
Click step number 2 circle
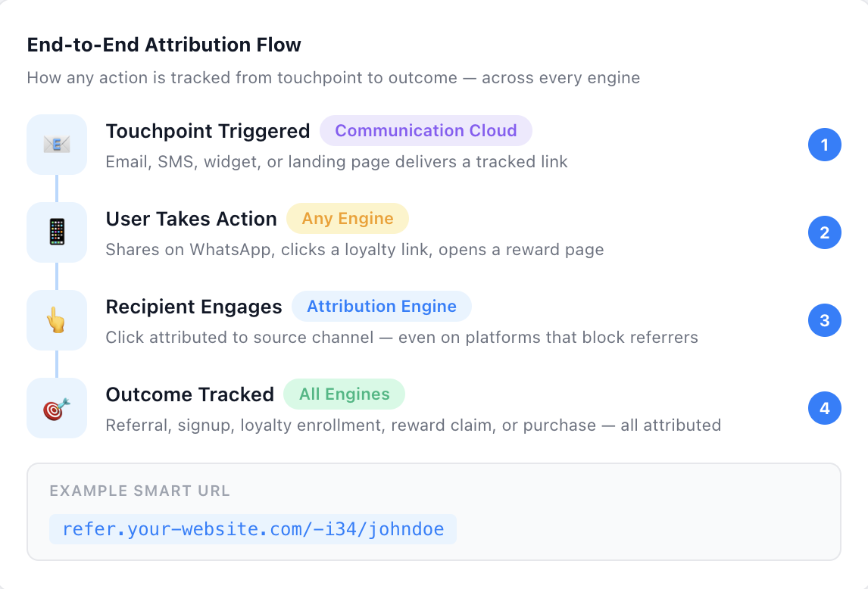pyautogui.click(x=824, y=232)
